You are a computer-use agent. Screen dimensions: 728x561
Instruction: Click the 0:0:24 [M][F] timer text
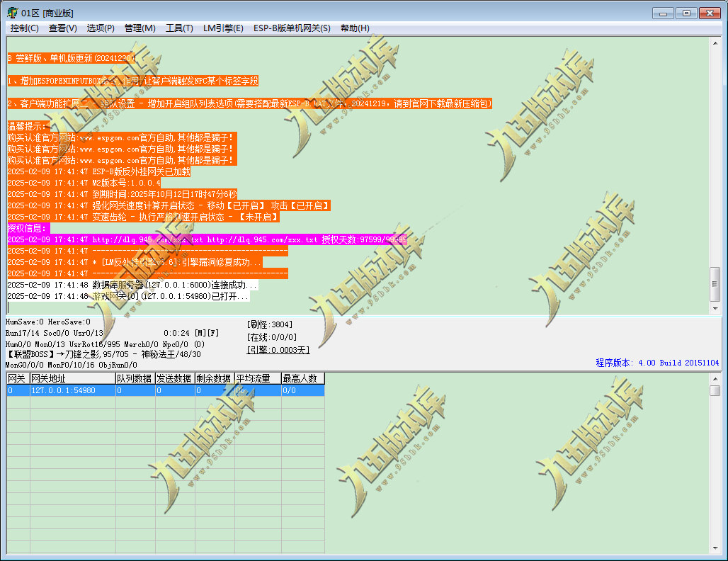pyautogui.click(x=190, y=333)
